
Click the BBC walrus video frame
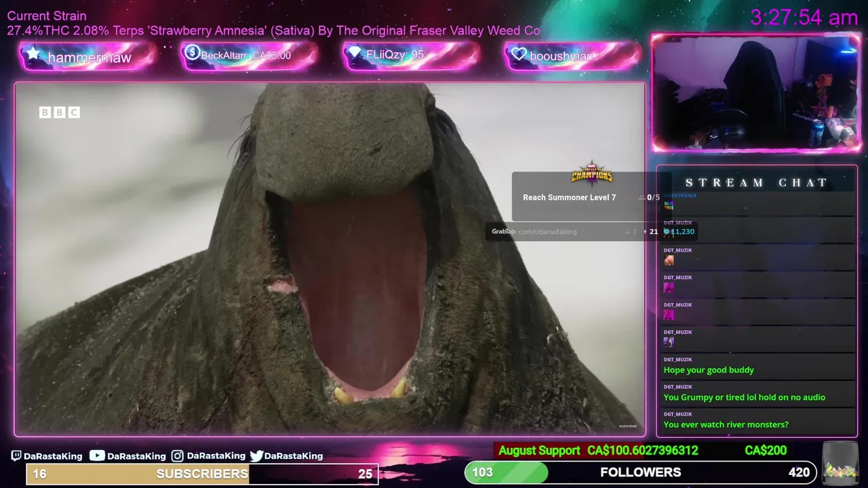[330, 259]
